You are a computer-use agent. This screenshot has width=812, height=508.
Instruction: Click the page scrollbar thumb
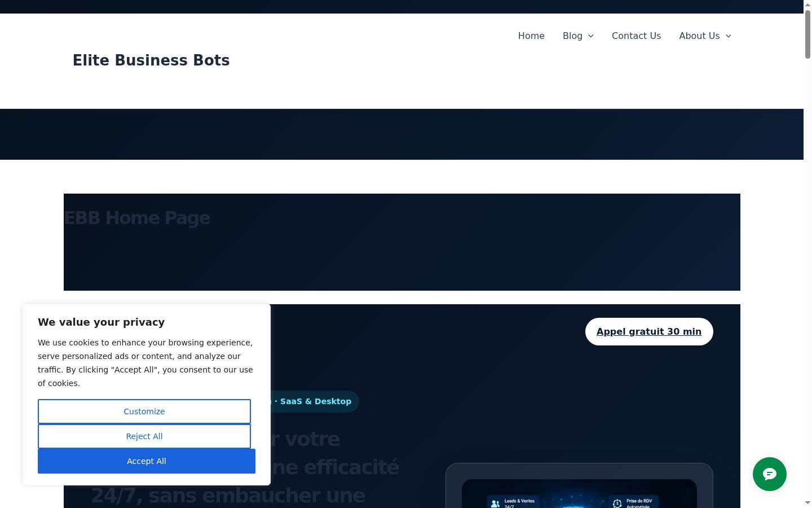[x=807, y=34]
